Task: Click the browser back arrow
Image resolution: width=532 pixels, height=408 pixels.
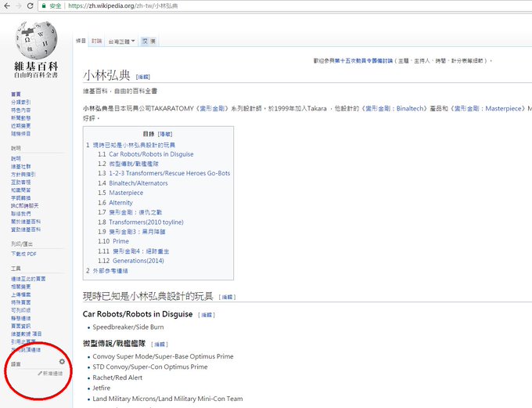Action: 7,5
